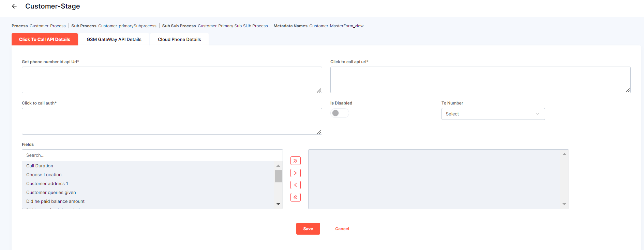The width and height of the screenshot is (644, 250).
Task: Click the back arrow next to Customer-Stage
Action: tap(14, 6)
